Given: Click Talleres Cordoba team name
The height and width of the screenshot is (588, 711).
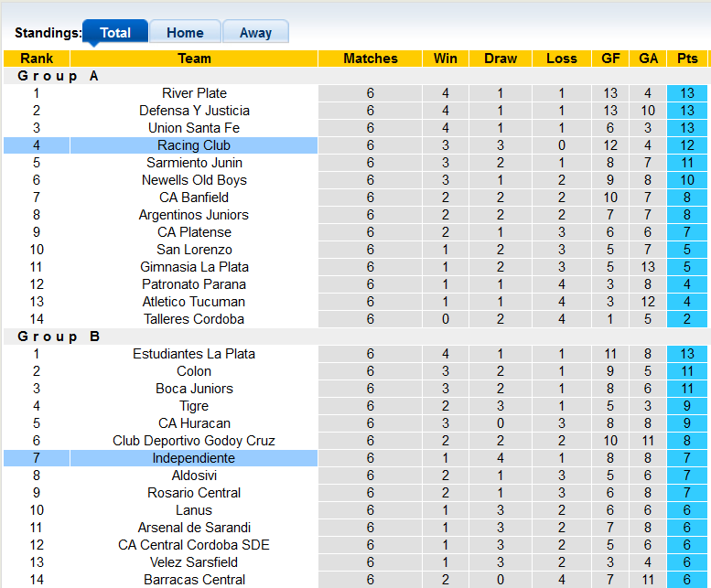Looking at the screenshot, I should (194, 319).
